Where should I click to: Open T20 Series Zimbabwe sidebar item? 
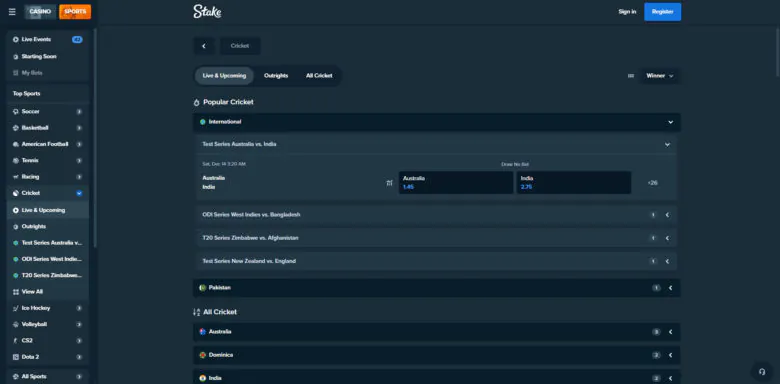(48, 276)
